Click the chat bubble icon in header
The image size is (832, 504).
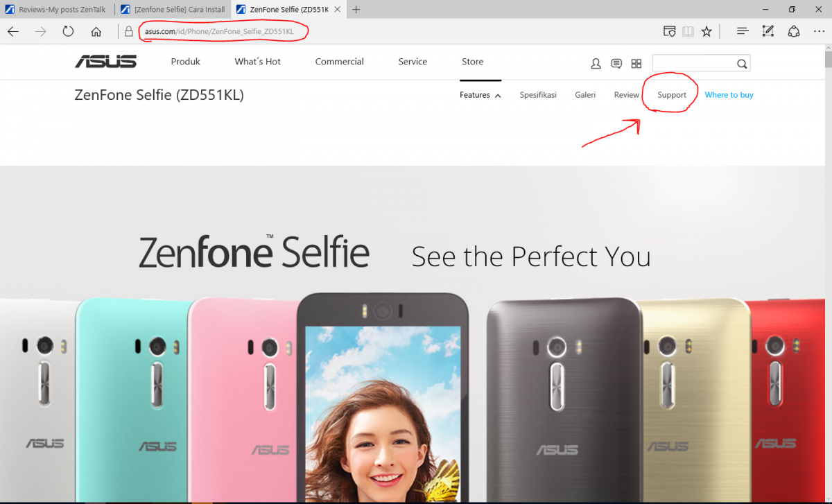pos(616,64)
